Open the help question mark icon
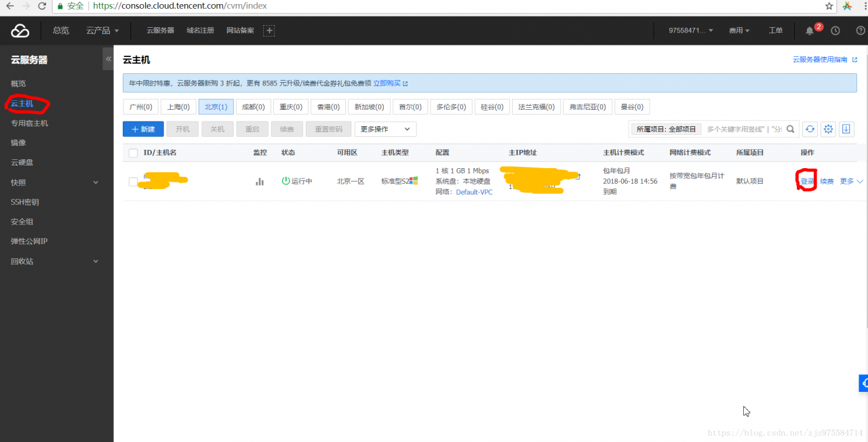Image resolution: width=868 pixels, height=442 pixels. 861,31
